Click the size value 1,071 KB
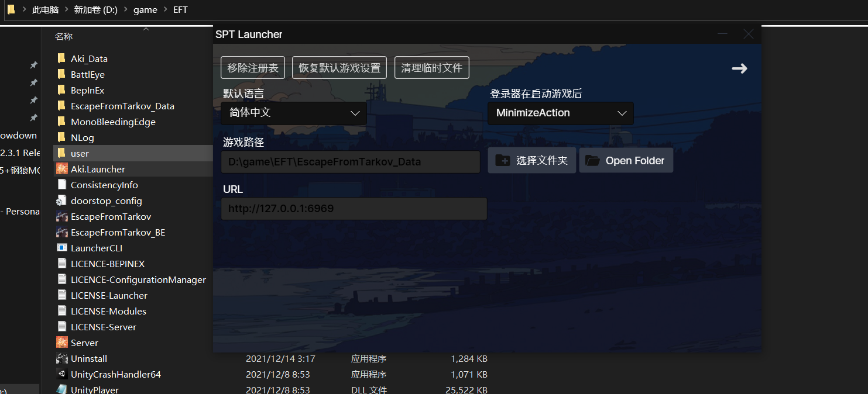This screenshot has height=394, width=868. coord(469,374)
